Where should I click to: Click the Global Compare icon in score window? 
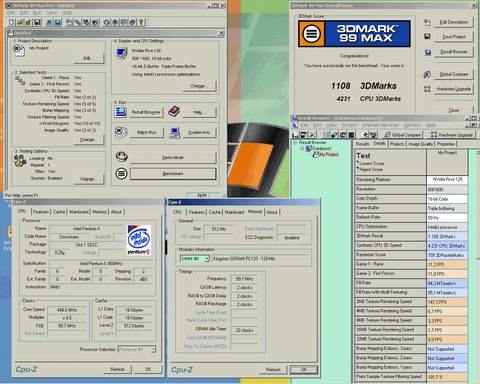[427, 74]
